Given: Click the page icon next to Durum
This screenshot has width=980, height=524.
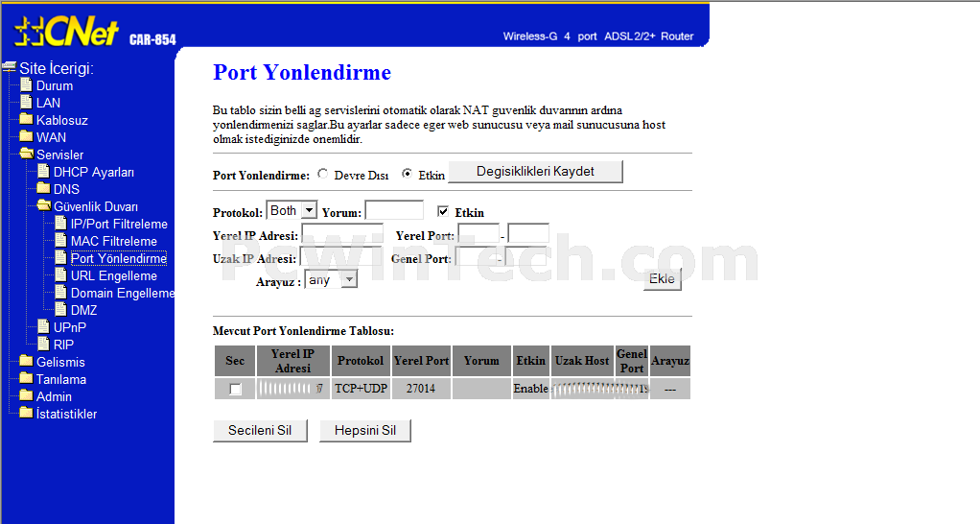Looking at the screenshot, I should point(26,84).
